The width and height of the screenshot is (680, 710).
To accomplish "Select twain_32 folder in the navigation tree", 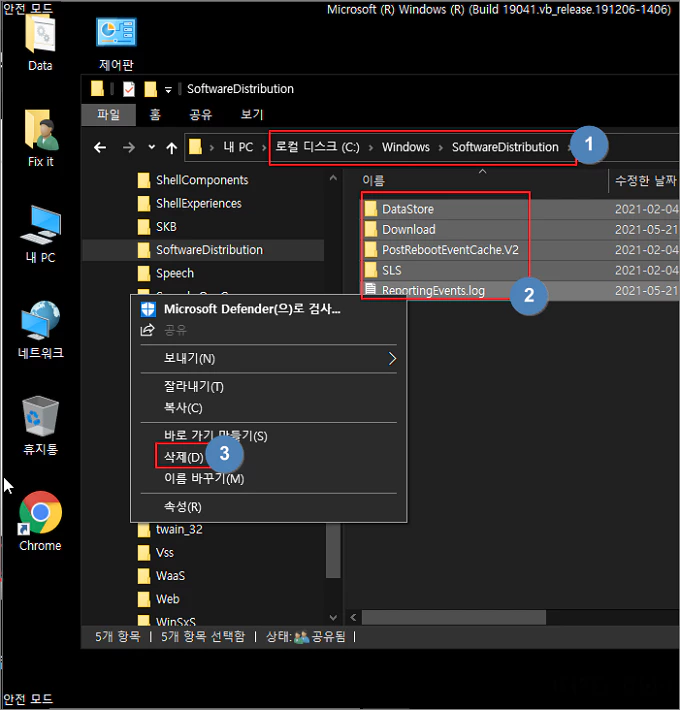I will (x=179, y=529).
